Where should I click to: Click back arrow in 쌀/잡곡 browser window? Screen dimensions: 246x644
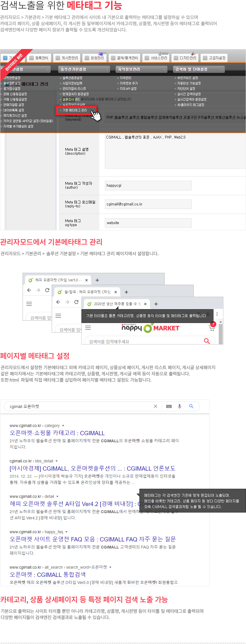pos(58,302)
